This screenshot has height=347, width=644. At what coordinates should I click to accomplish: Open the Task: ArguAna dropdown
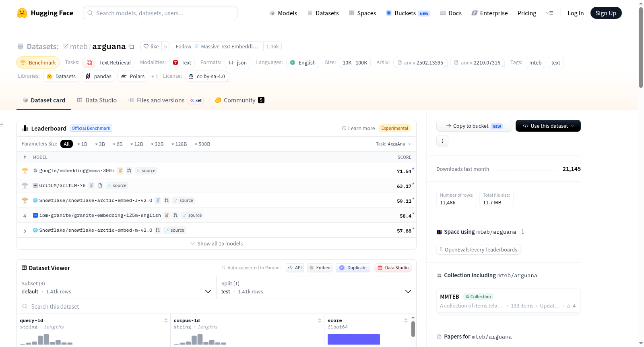pos(394,144)
